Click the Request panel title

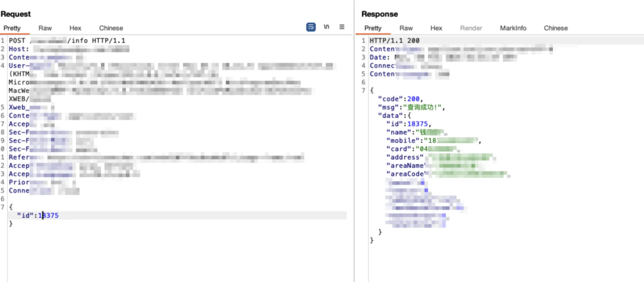coord(16,14)
